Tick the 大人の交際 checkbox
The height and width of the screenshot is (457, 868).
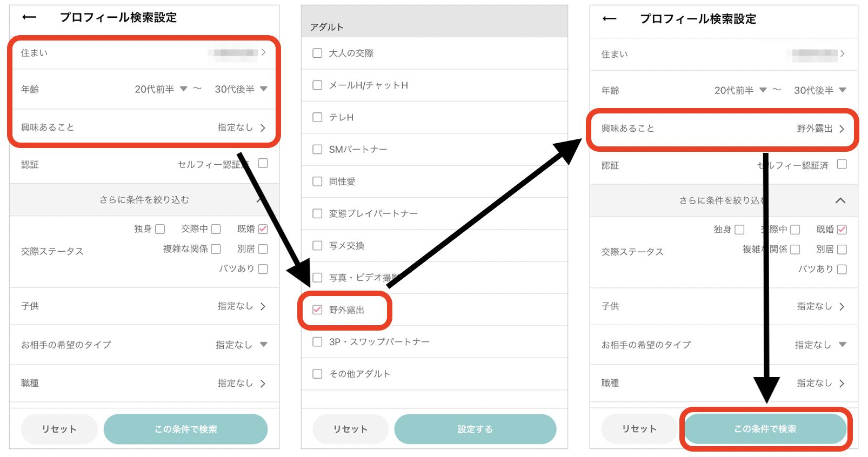click(318, 53)
